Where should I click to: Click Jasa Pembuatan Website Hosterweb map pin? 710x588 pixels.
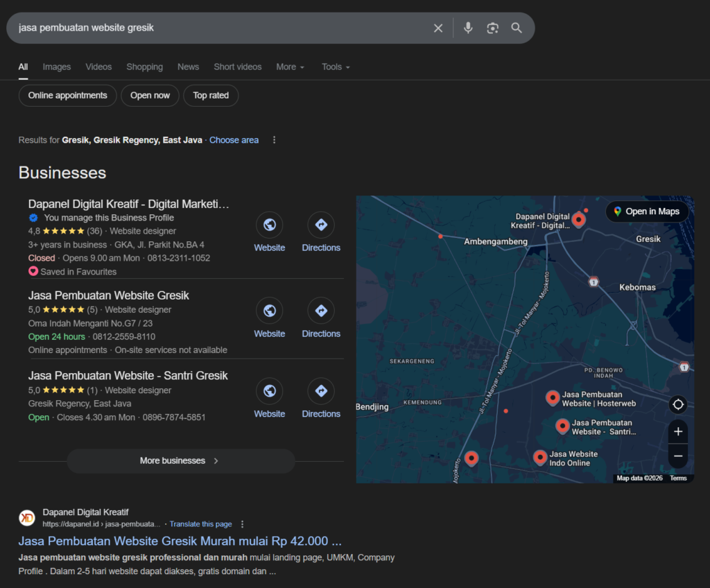click(x=553, y=398)
